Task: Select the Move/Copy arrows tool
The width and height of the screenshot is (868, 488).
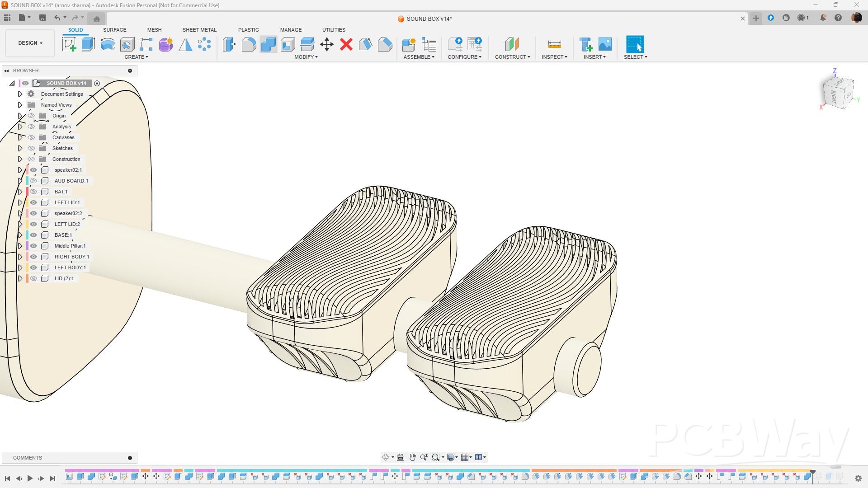Action: (x=326, y=44)
